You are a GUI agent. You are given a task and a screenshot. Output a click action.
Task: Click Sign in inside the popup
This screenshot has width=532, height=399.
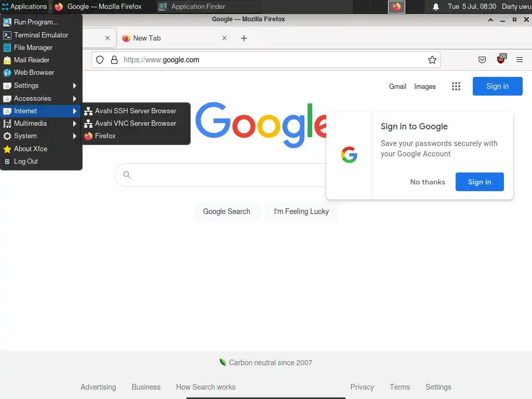click(480, 182)
